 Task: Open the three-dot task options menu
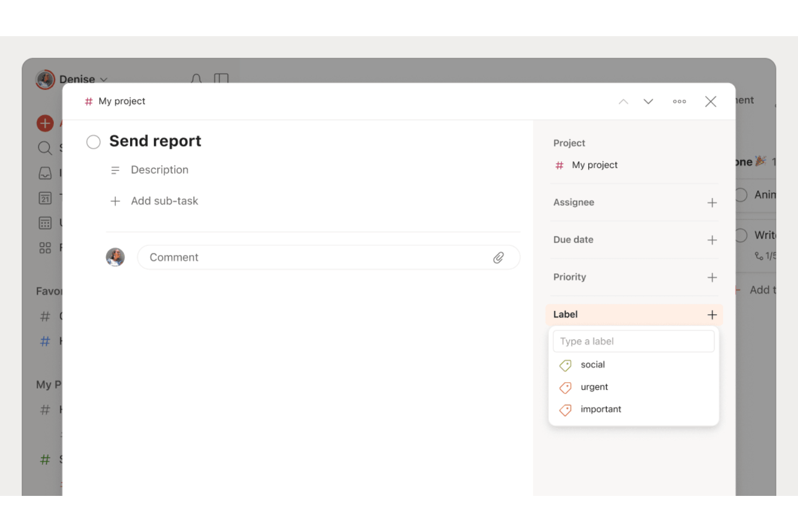tap(679, 101)
